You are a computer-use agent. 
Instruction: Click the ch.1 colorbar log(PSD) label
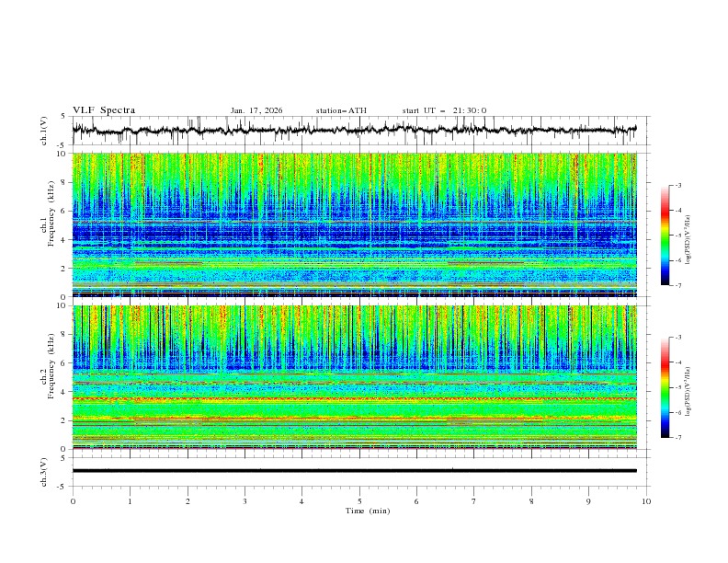688,239
